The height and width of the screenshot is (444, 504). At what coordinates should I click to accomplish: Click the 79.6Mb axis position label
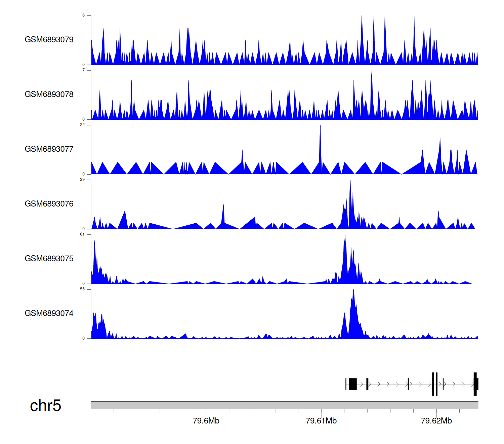[x=206, y=421]
